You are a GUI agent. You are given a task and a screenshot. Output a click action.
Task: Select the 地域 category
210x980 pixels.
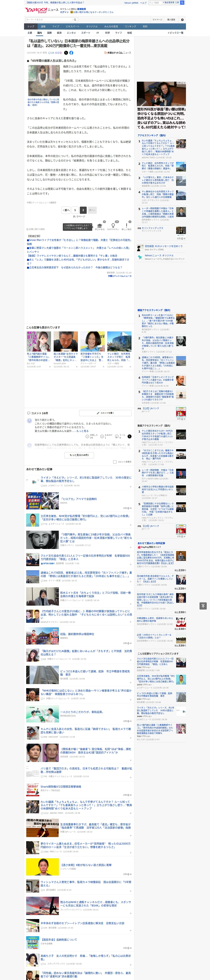tap(130, 33)
